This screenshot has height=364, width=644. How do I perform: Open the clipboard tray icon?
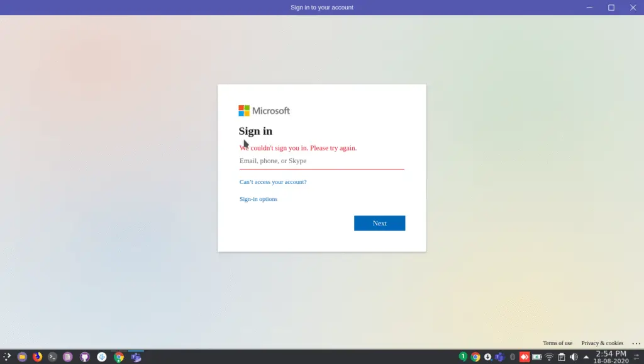(562, 357)
